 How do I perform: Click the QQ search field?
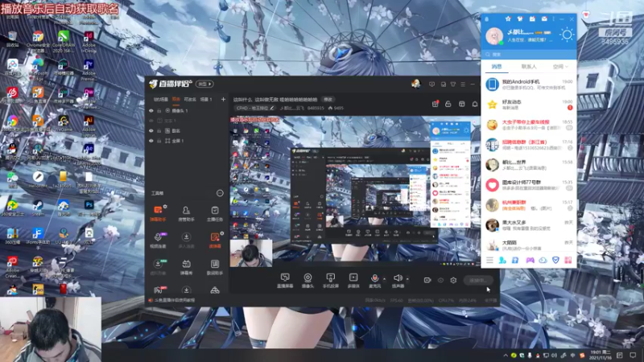tap(529, 54)
